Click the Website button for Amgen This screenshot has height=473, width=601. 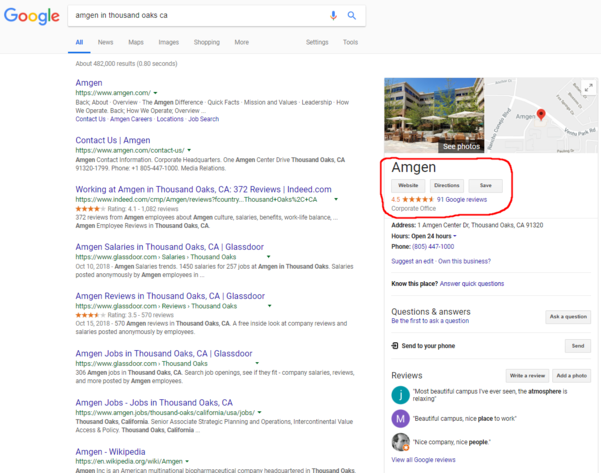click(408, 186)
